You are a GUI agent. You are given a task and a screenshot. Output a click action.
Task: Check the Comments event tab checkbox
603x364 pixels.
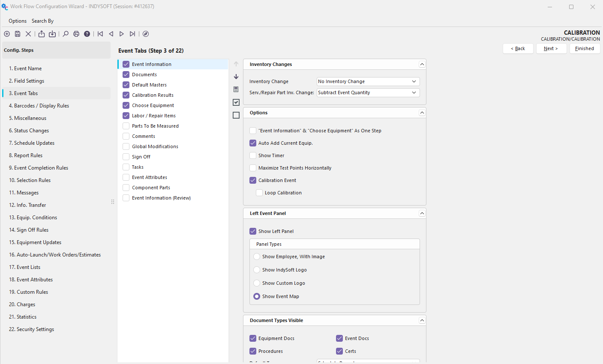coord(126,136)
